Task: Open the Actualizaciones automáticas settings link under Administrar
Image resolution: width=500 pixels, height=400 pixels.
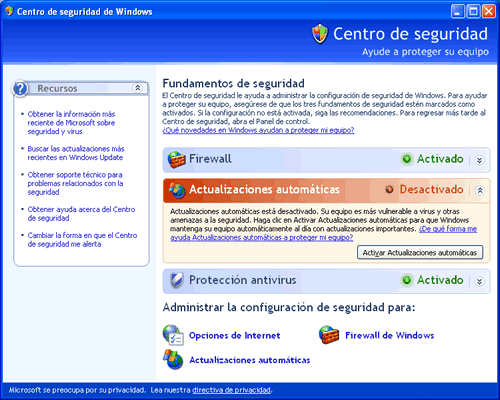Action: pos(250,360)
